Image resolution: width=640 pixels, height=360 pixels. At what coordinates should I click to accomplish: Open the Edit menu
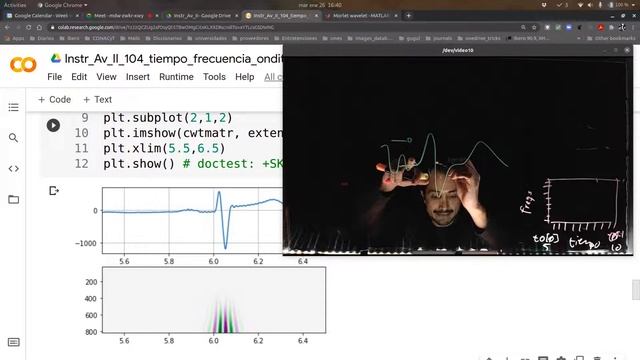(x=79, y=77)
